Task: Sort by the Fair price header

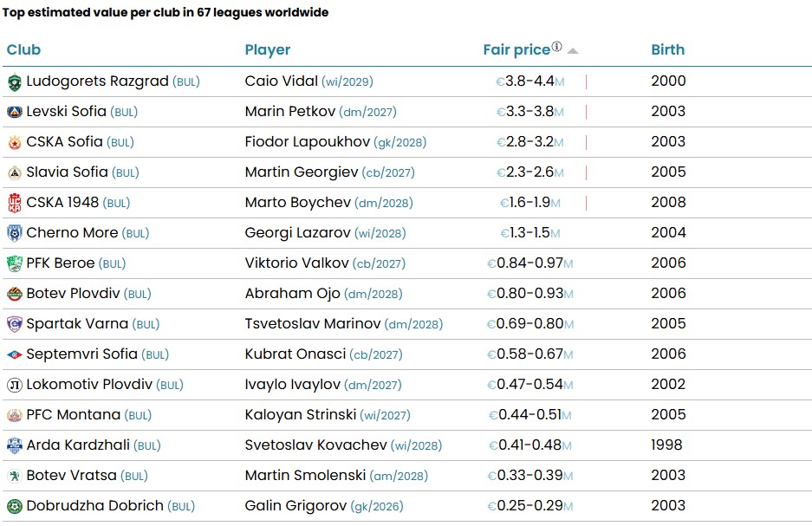Action: (x=516, y=50)
